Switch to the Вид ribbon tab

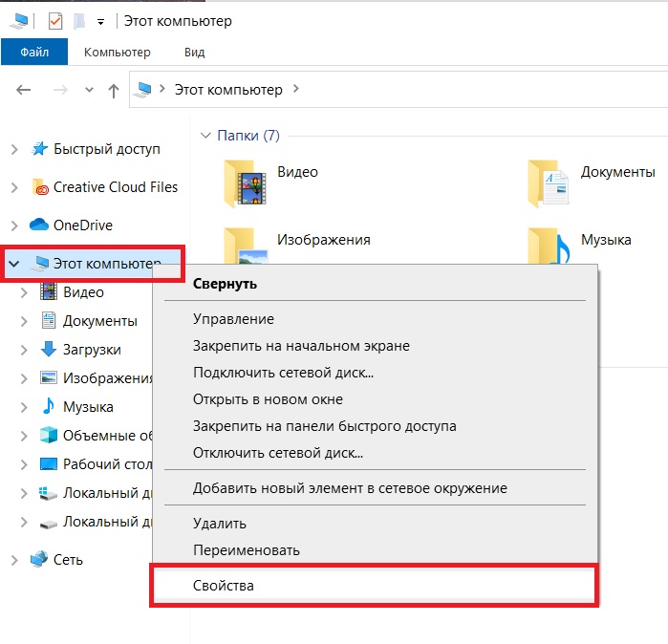[194, 52]
